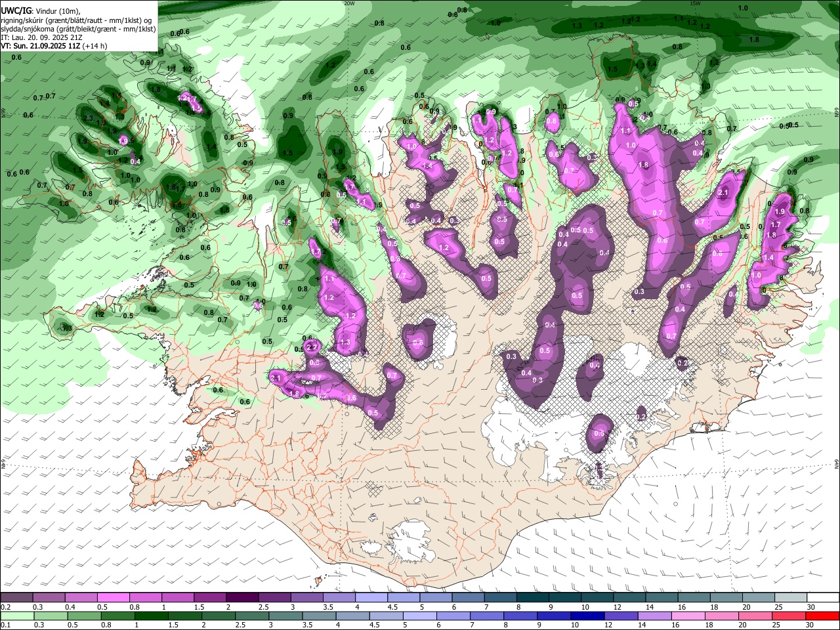Select the magenta 1–1.5 snow legend swatch
Screen dimensions: 840x630
178,597
